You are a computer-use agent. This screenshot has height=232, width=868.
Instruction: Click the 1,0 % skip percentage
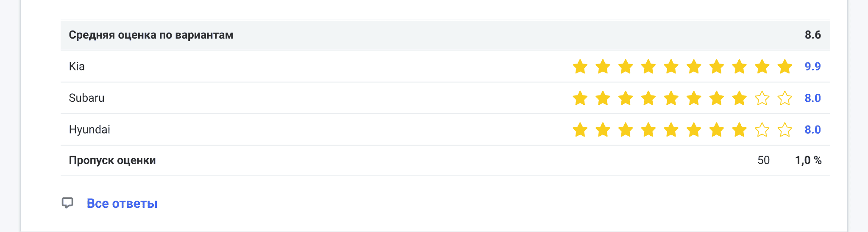[808, 160]
